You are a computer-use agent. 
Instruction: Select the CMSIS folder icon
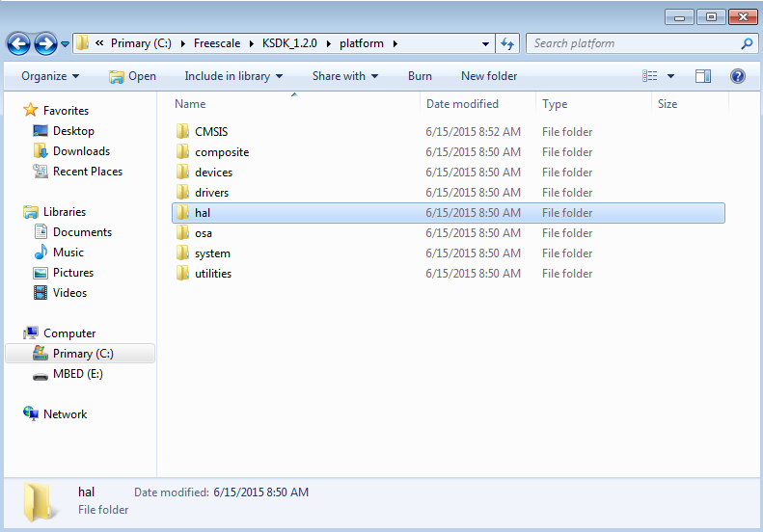coord(182,132)
